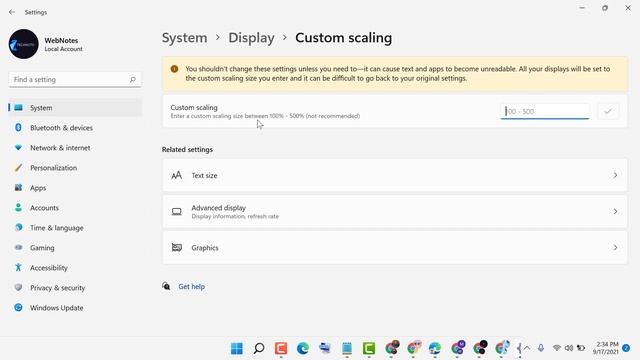Go back using the arrow beside Settings

(12, 12)
